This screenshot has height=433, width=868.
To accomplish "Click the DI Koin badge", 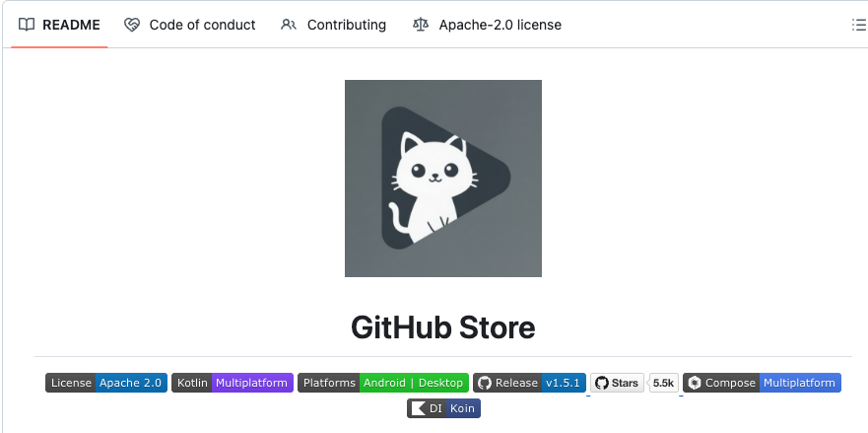I will coord(444,408).
